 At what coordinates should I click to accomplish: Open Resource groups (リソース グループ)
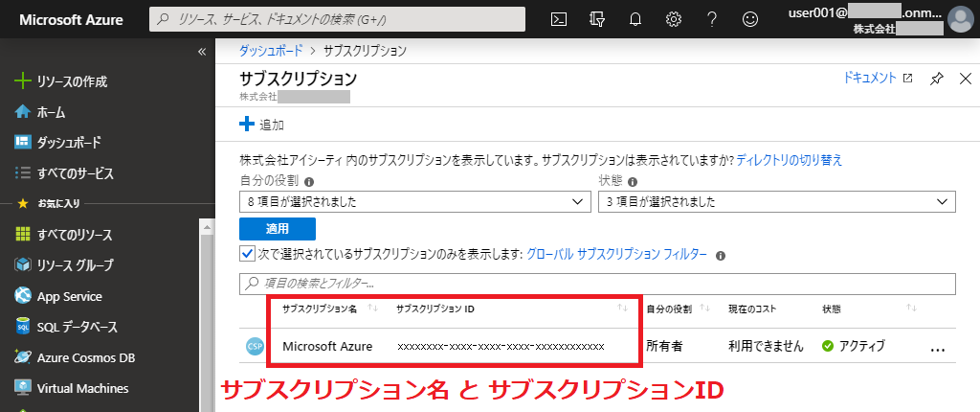(64, 265)
